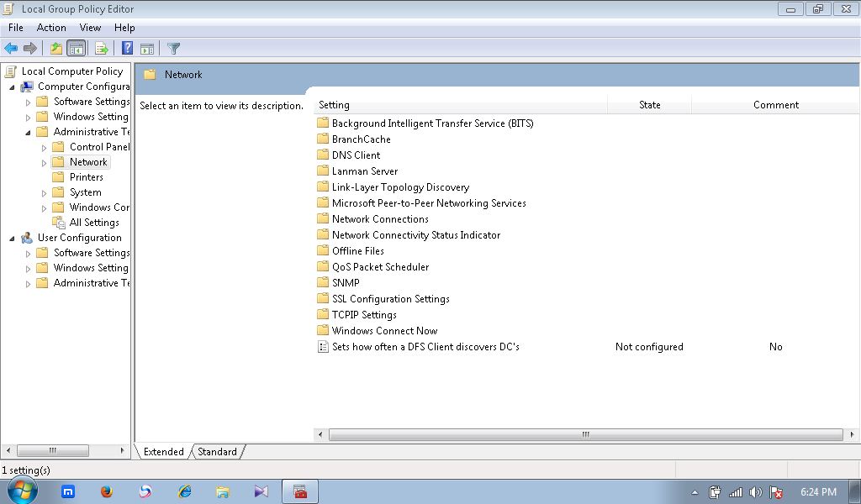Open the Lanman Server folder

[365, 171]
